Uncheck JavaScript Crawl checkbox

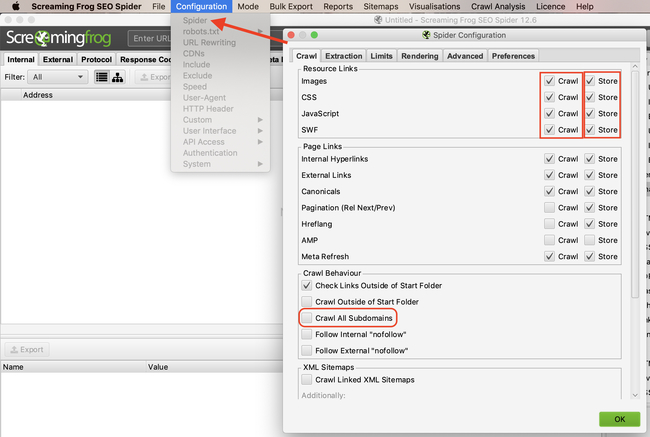[x=549, y=114]
